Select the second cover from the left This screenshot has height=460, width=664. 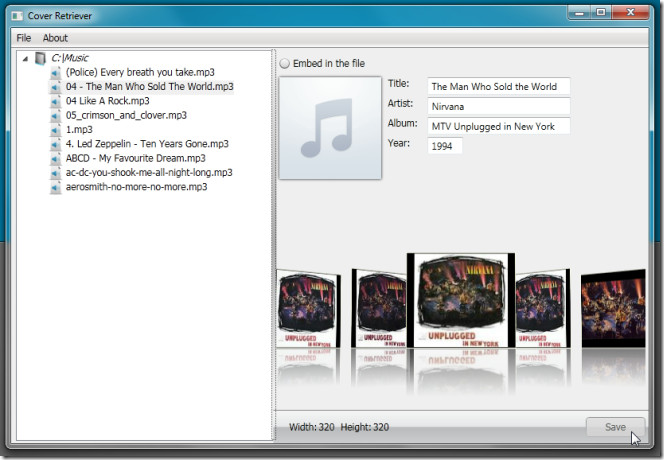[379, 309]
